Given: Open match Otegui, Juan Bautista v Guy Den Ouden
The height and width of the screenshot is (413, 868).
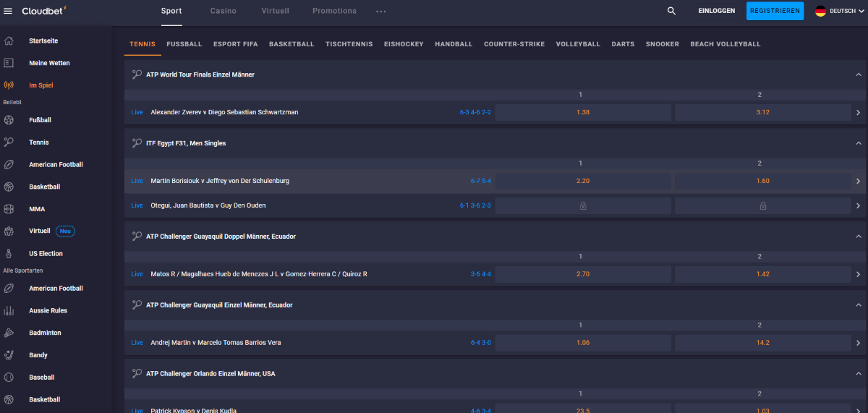Looking at the screenshot, I should tap(208, 205).
